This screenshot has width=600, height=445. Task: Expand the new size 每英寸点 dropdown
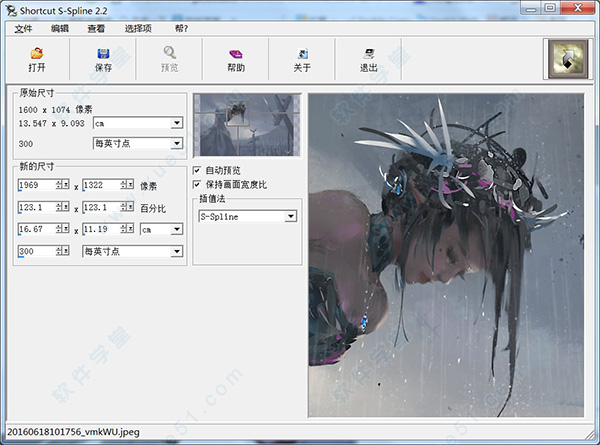coord(177,251)
